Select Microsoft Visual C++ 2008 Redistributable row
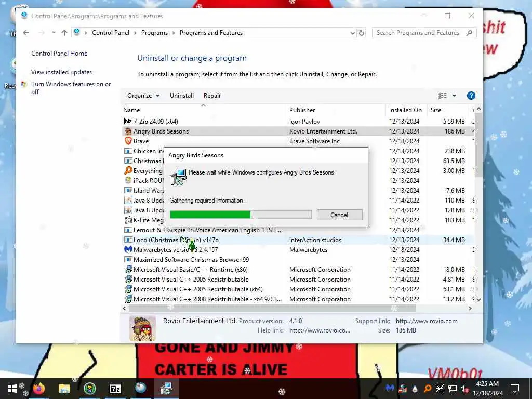Screen dimensions: 532x399 tap(298, 299)
